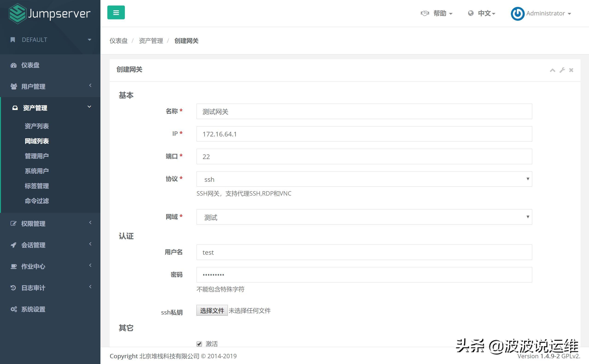Expand the 用户管理 menu arrow
This screenshot has height=364, width=589.
[x=90, y=85]
